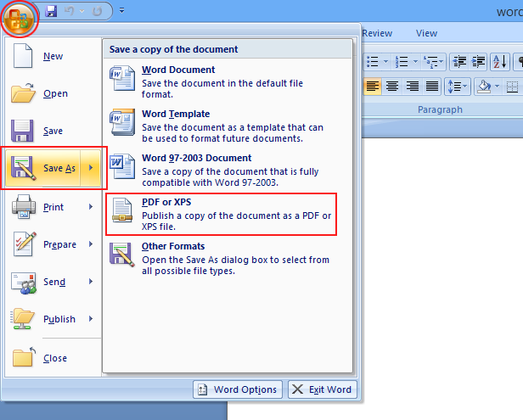Click the Other Formats title text
Image resolution: width=523 pixels, height=420 pixels.
[173, 246]
